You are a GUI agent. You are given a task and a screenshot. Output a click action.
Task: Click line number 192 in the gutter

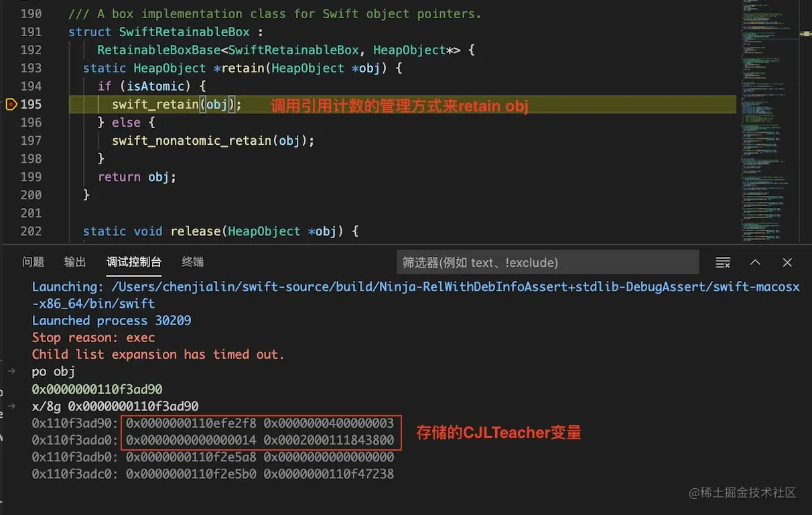31,50
